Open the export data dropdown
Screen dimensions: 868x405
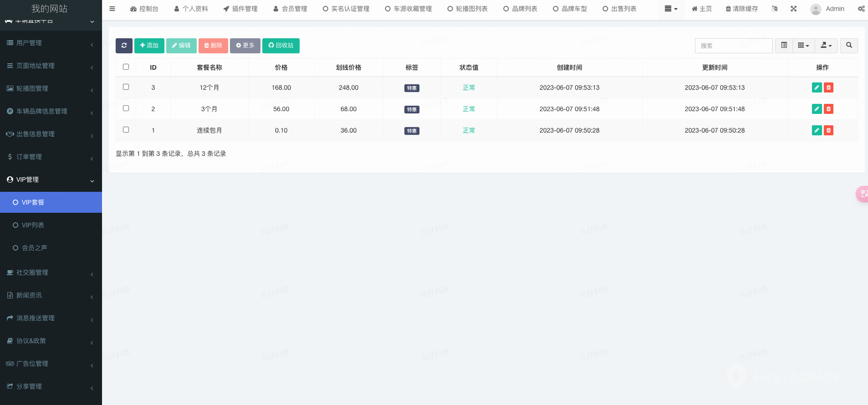(x=826, y=45)
